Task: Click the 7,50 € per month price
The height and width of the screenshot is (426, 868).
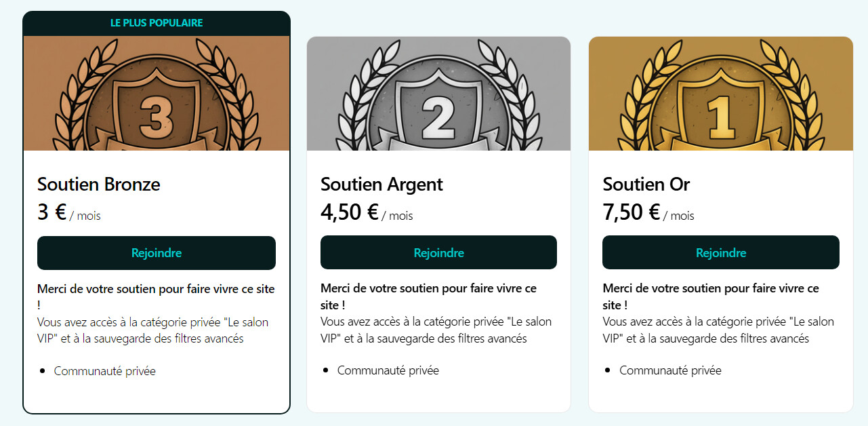Action: [x=648, y=214]
